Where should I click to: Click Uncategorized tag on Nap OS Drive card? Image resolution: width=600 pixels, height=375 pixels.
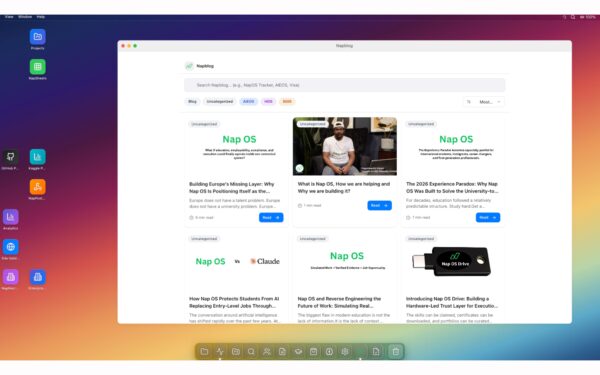[x=421, y=239]
